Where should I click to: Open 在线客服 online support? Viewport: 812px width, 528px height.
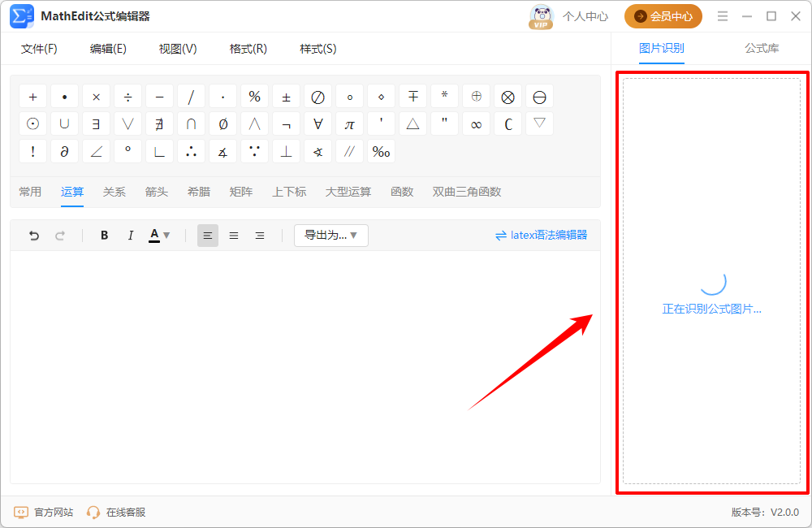coord(116,513)
